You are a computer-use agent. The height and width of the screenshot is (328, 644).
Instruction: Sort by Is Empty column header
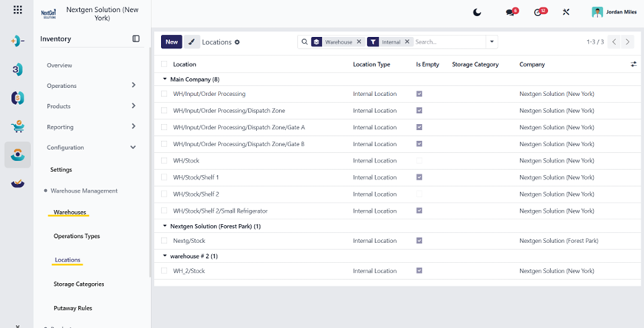[428, 64]
